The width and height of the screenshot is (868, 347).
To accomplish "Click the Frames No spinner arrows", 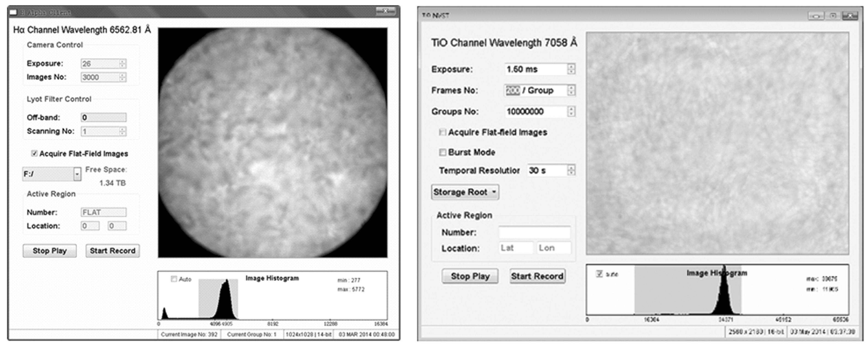I will tap(571, 90).
